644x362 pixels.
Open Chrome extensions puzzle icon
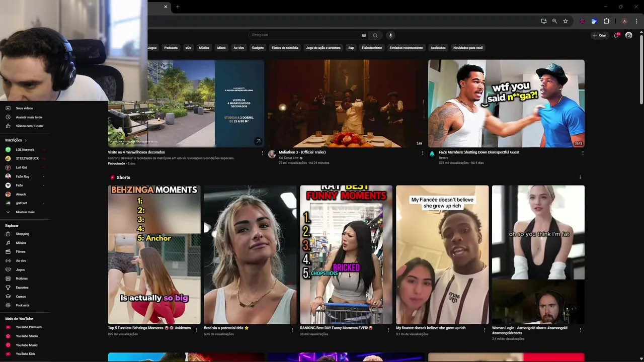(x=606, y=21)
